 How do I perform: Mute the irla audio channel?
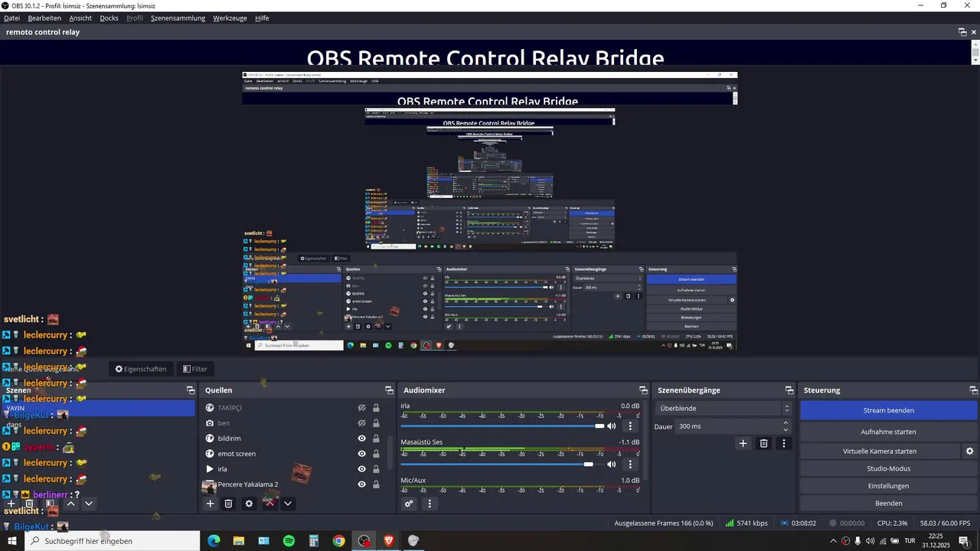pyautogui.click(x=612, y=426)
